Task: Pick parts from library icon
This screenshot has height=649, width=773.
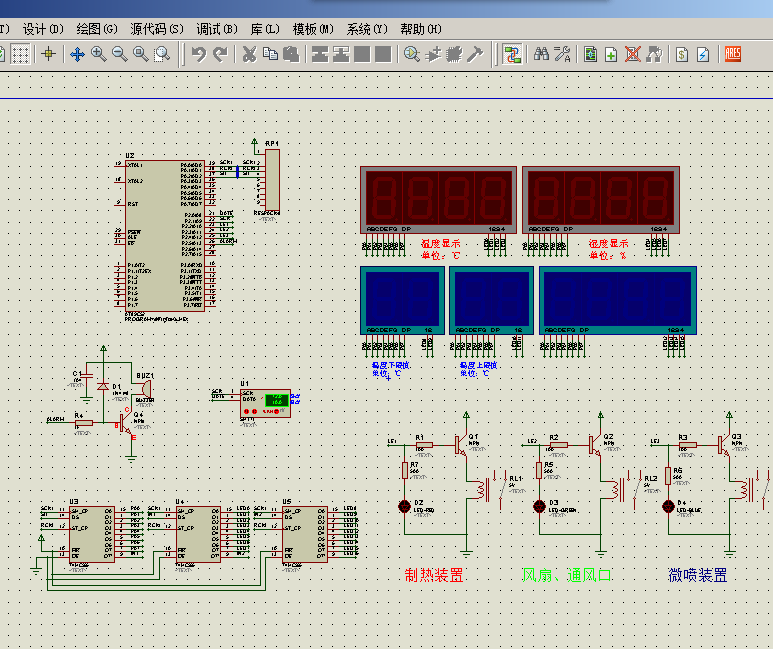Action: tap(412, 54)
